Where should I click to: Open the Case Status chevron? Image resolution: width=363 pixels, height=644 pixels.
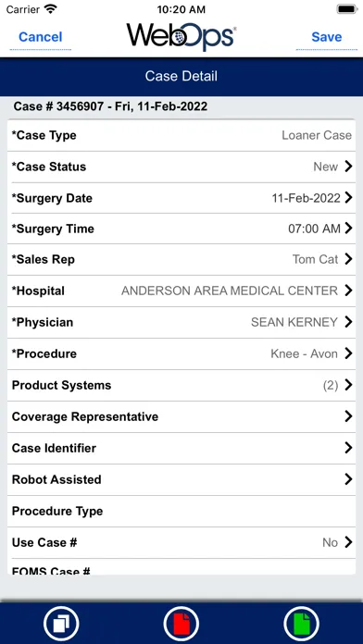tap(348, 167)
